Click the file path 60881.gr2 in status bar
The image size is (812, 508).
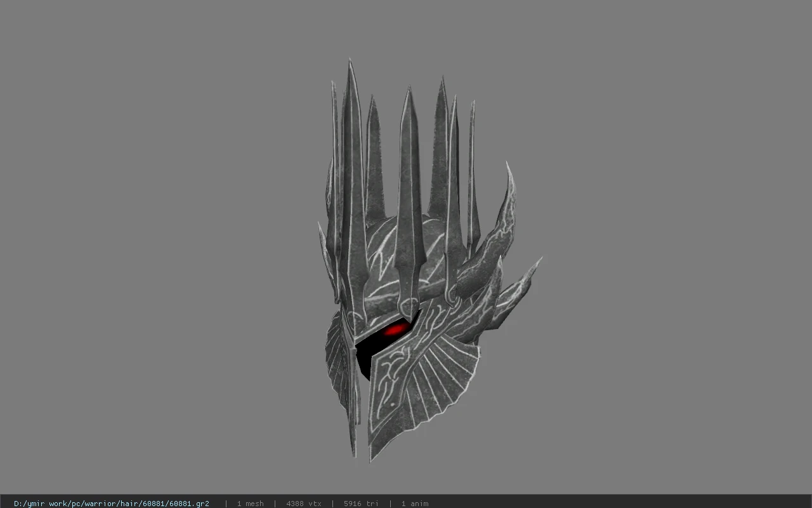(x=112, y=504)
